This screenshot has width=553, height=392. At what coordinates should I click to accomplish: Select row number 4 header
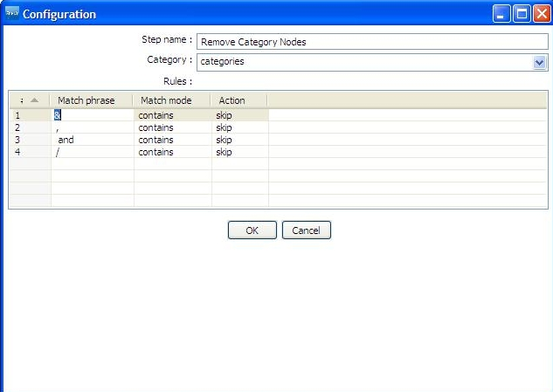(30, 152)
